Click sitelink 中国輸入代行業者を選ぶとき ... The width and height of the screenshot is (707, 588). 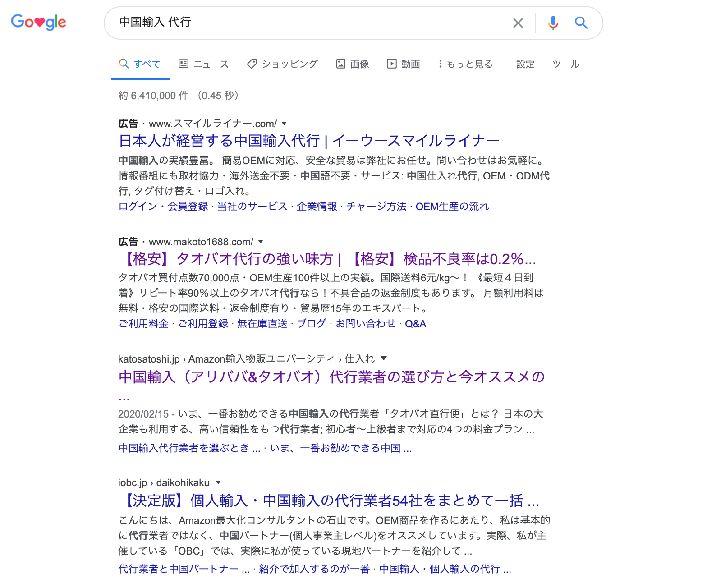click(189, 448)
